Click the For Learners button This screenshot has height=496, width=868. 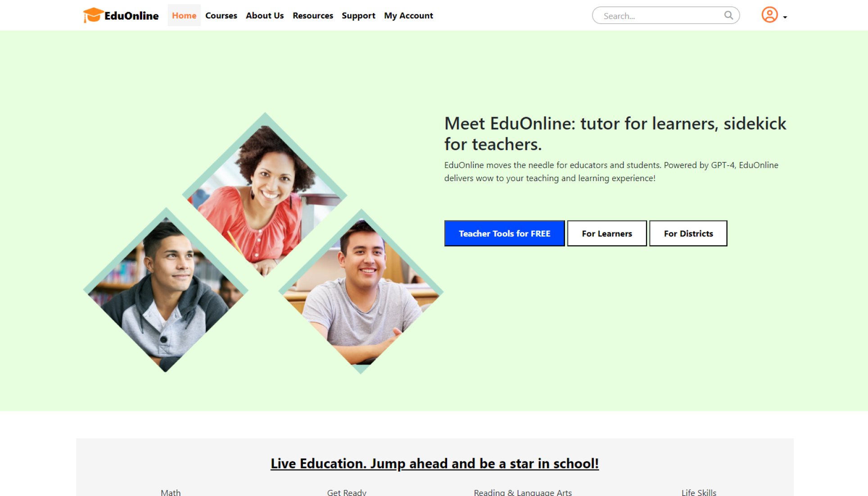click(607, 233)
